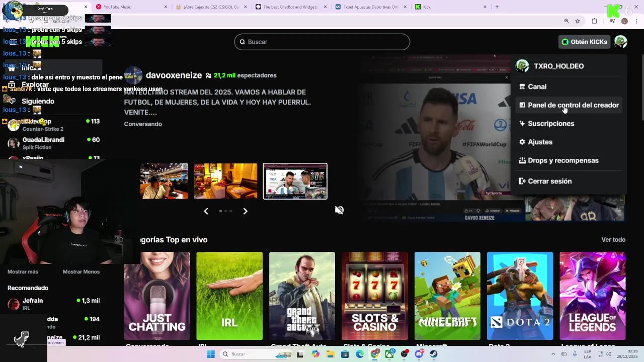
Task: Open the Just Chatting category card
Action: click(157, 296)
